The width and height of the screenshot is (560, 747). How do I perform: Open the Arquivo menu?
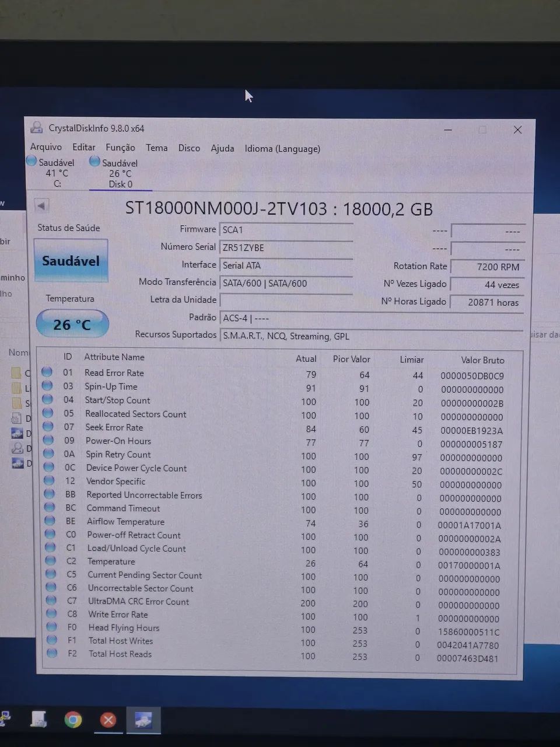click(x=46, y=147)
